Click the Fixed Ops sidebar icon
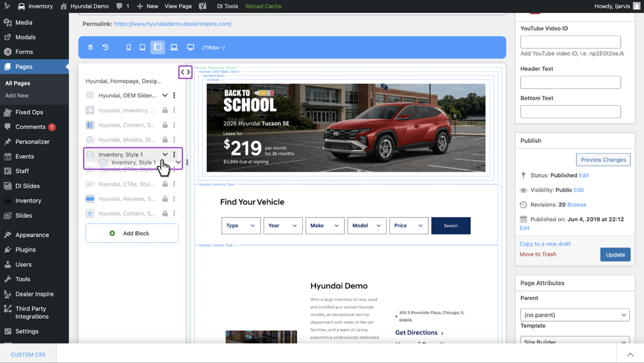Viewport: 644px width, 363px height. tap(8, 112)
